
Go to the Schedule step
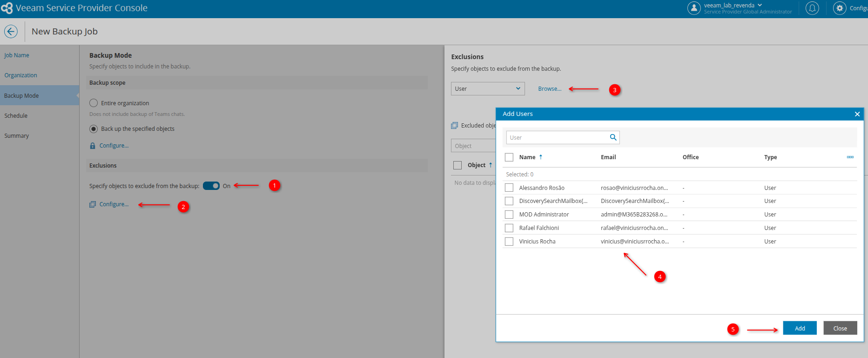[x=16, y=116]
